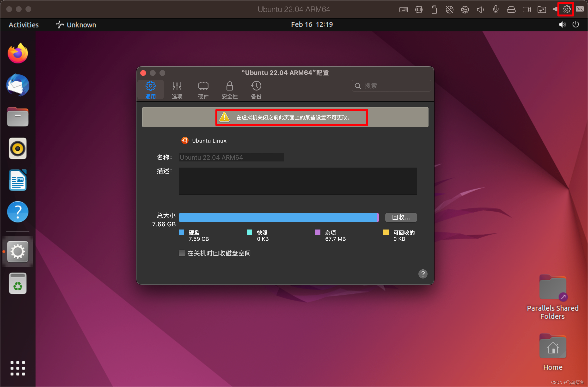Click the cyan 快照 color swatch
This screenshot has height=387, width=588.
(250, 232)
